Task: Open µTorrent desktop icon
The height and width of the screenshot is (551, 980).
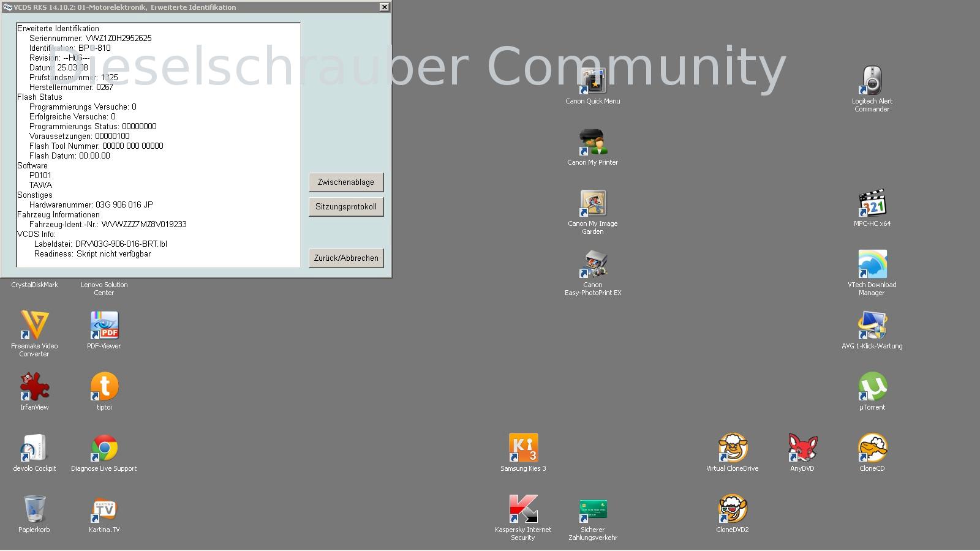Action: coord(872,387)
